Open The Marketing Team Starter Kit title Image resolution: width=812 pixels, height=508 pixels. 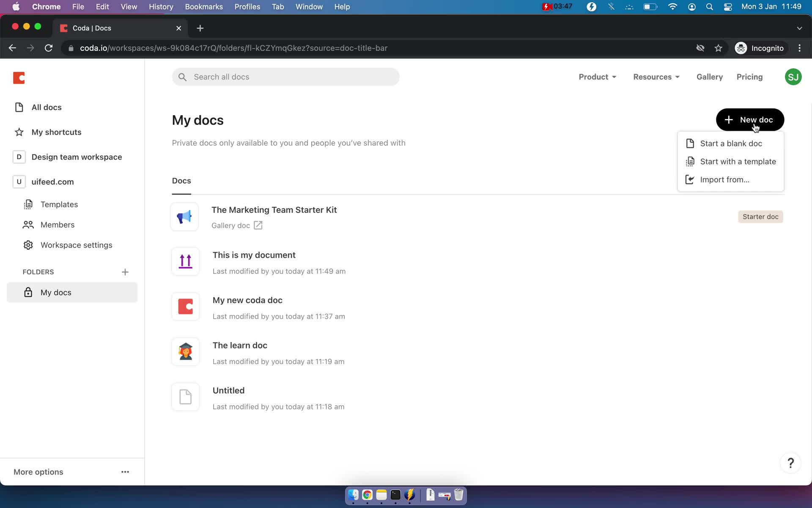(x=274, y=210)
